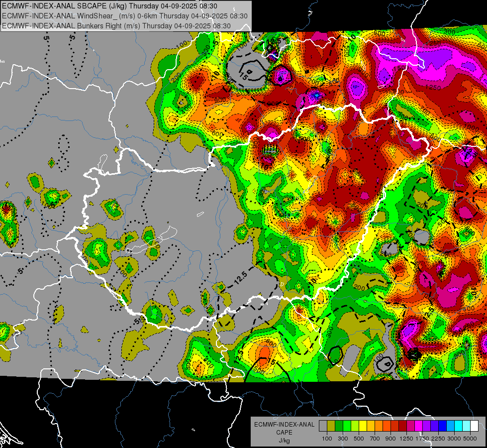487x448 pixels.
Task: Click the 5000 value under the legend
Action: (470, 439)
